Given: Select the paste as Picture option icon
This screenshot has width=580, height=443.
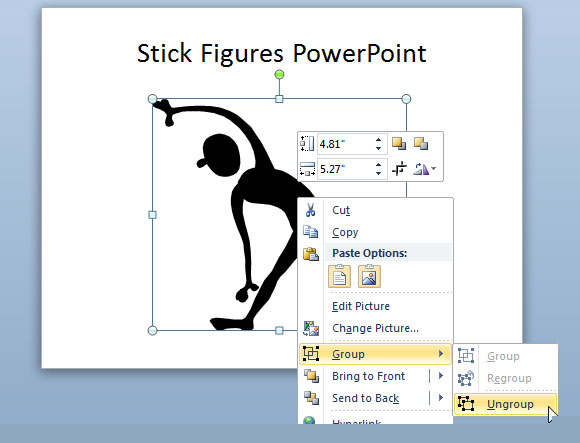Looking at the screenshot, I should point(369,276).
